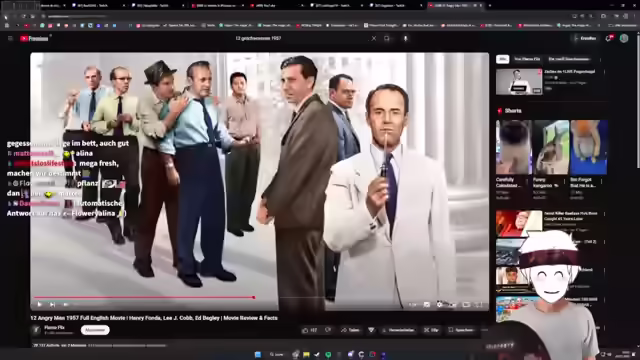The height and width of the screenshot is (360, 640).
Task: Toggle subtitles using the captions icon
Action: click(427, 304)
